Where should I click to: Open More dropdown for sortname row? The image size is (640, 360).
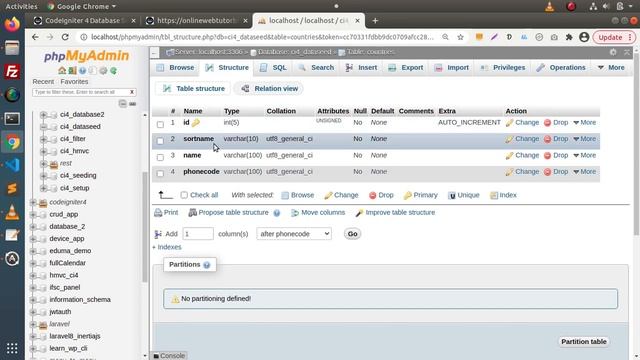(584, 139)
